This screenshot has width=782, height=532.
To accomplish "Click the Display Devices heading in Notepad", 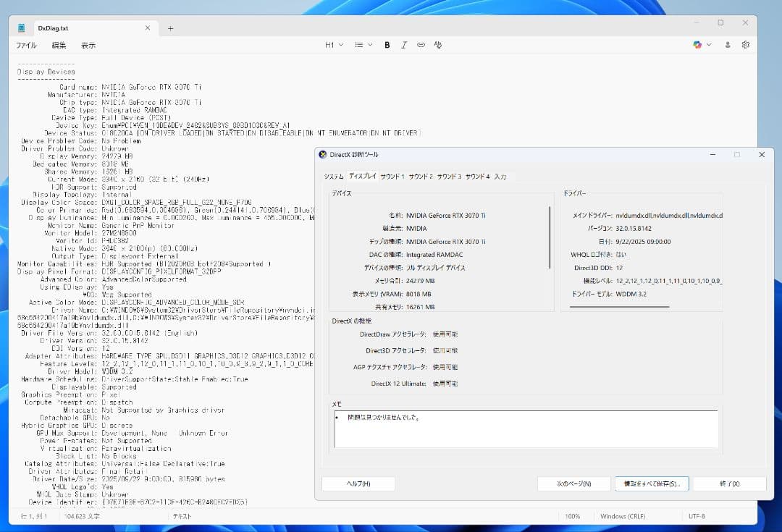I will [x=46, y=72].
